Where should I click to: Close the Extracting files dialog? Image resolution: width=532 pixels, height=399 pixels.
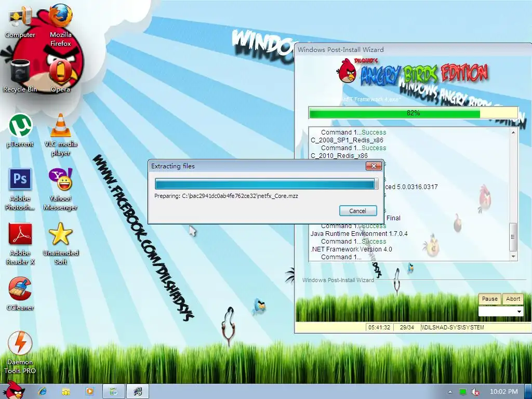(x=374, y=166)
